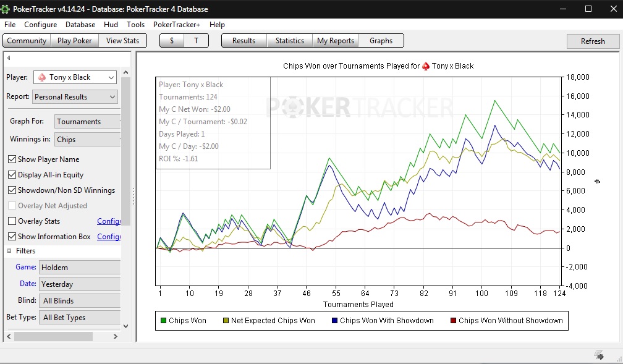Click the Overlay Net Adjusted checkbox
The image size is (623, 364).
[12, 206]
